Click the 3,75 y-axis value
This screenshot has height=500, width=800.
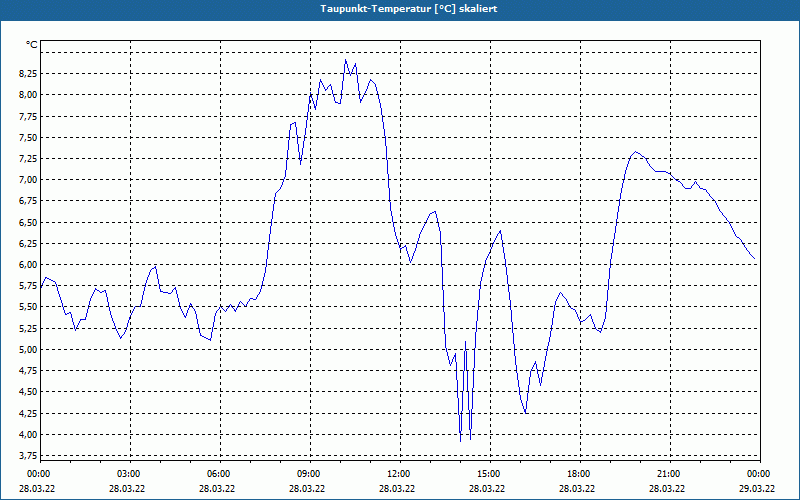coord(28,455)
